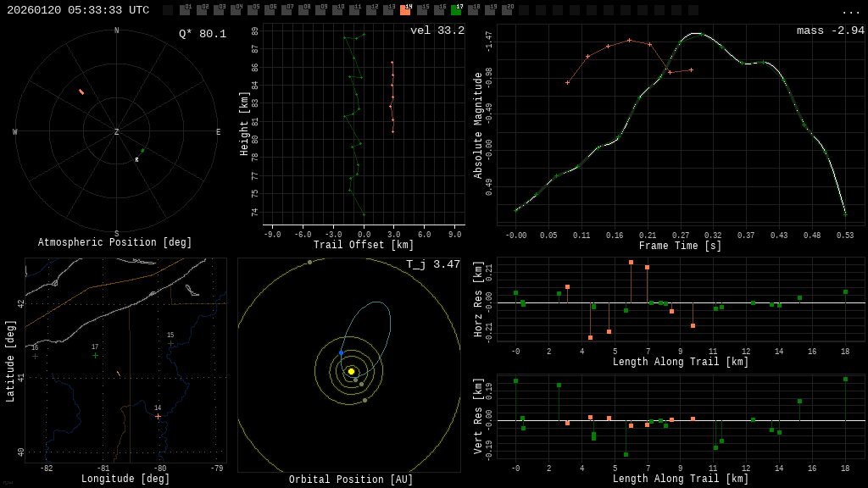Viewport: 868px width, 488px height.
Task: Click the Latitude [deg] axis label
Action: tap(10, 361)
